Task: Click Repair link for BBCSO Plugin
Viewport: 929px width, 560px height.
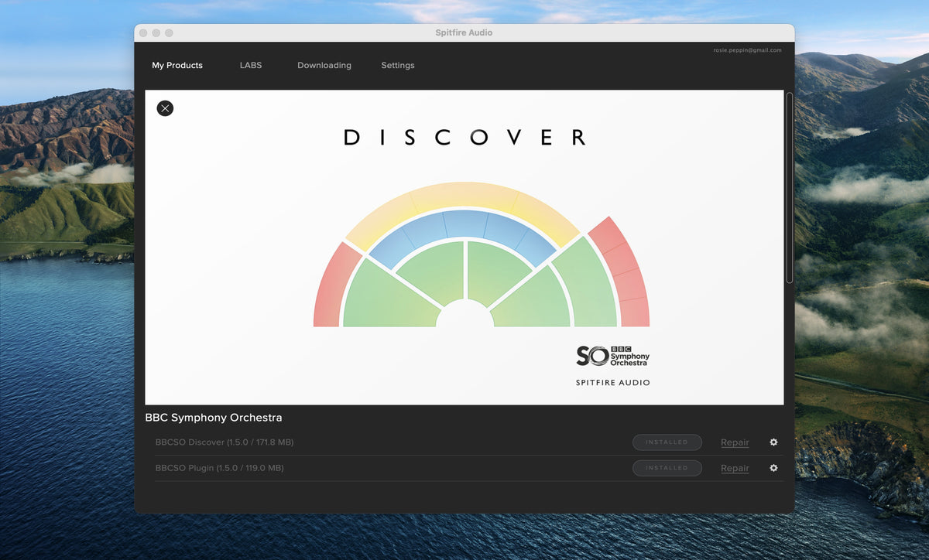Action: pos(735,468)
